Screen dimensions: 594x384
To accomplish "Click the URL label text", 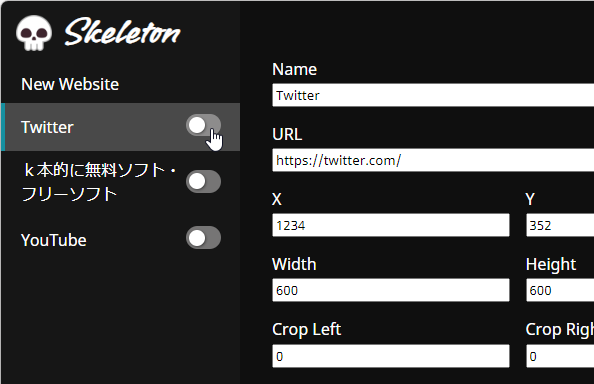I will click(x=287, y=134).
